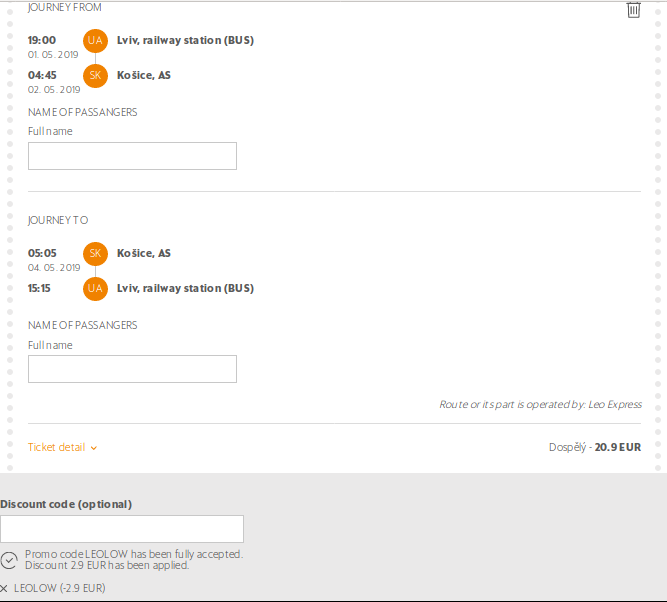Image resolution: width=667 pixels, height=602 pixels.
Task: Click the SK badge beside the 05:05 departure
Action: coord(95,254)
